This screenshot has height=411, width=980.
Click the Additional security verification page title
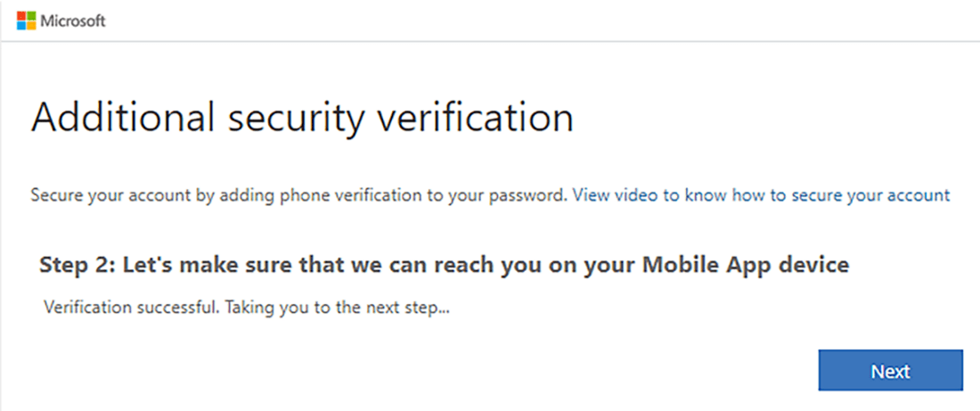[x=302, y=118]
